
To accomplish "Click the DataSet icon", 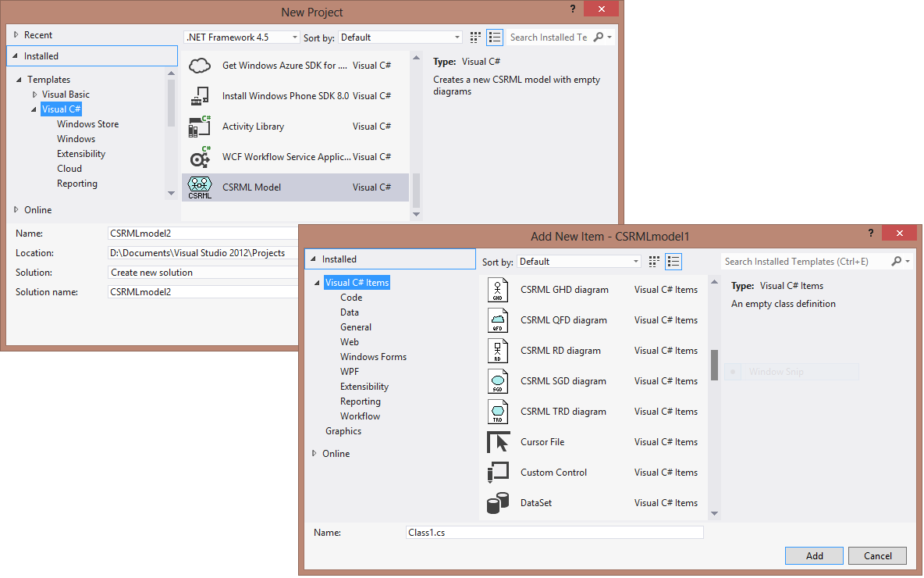I will click(498, 503).
